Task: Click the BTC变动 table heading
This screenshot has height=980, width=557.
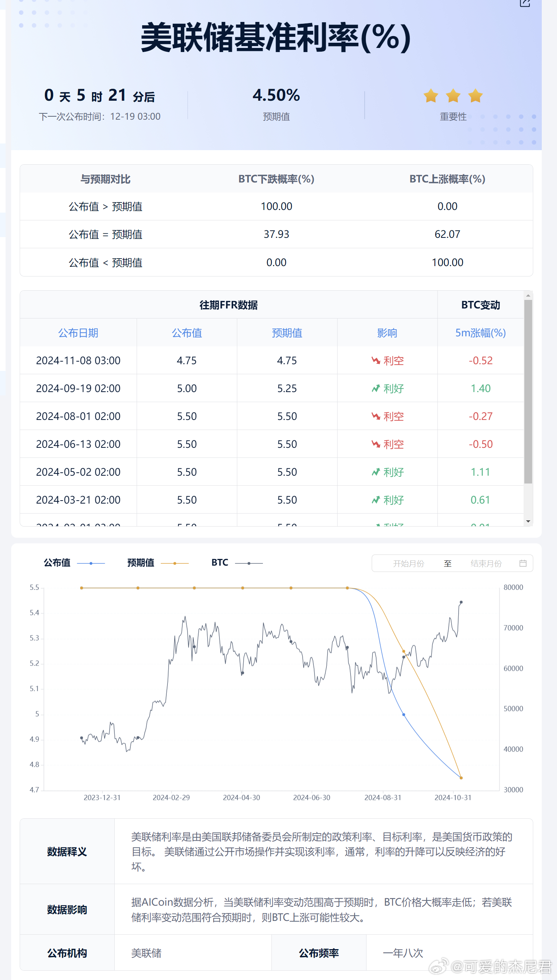Action: pyautogui.click(x=481, y=305)
